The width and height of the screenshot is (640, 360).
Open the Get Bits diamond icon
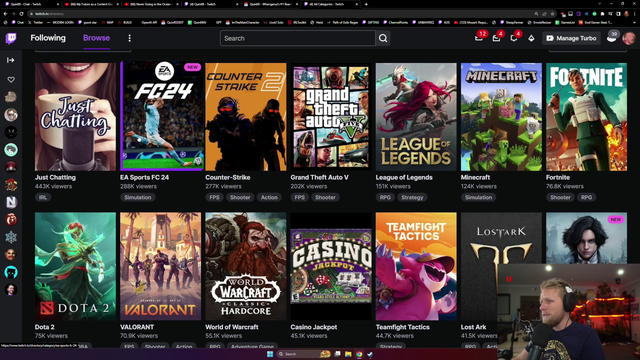[x=531, y=38]
